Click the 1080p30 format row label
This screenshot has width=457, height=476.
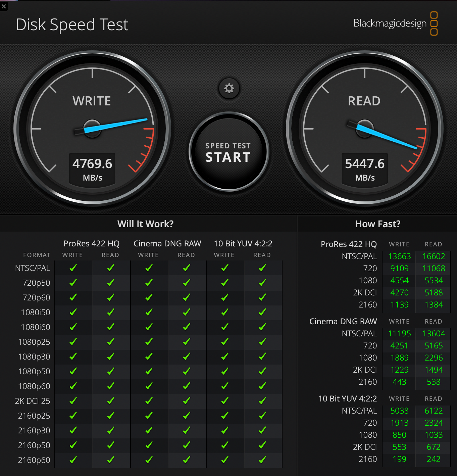[34, 356]
